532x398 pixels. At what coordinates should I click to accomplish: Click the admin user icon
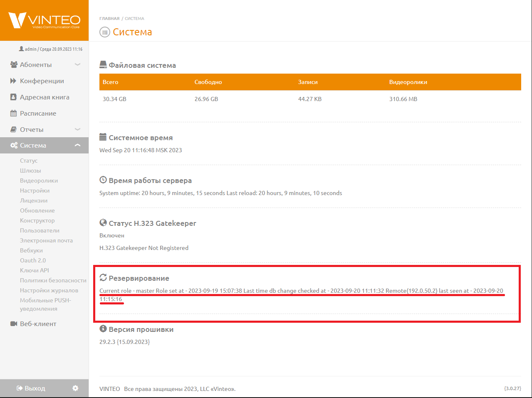(x=21, y=49)
